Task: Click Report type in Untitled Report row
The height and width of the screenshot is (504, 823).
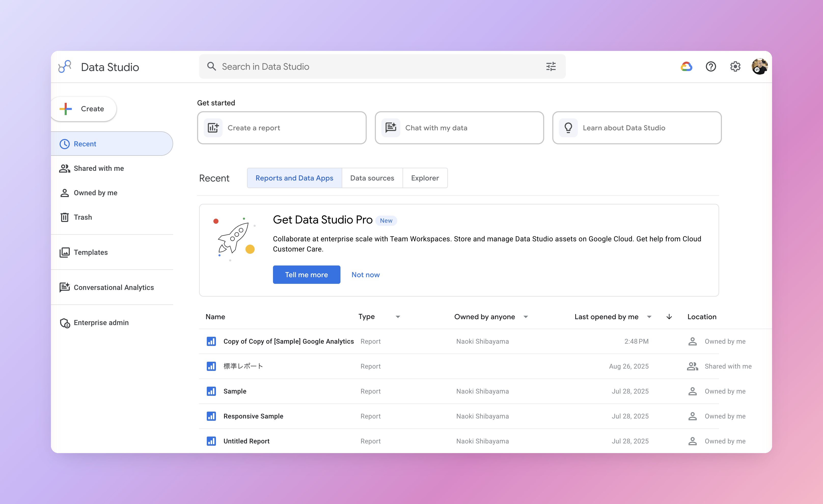Action: [371, 441]
